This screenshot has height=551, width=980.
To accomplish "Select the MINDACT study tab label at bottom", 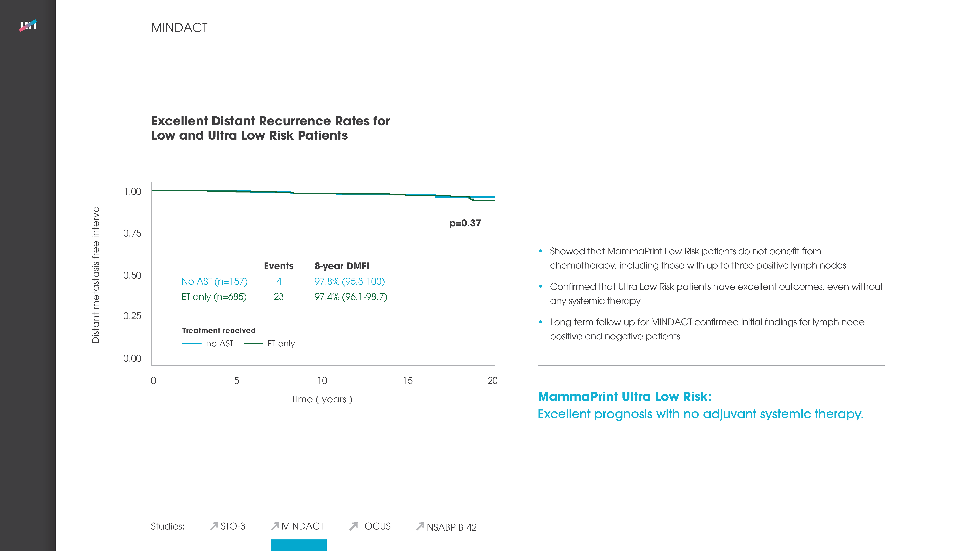I will coord(303,526).
